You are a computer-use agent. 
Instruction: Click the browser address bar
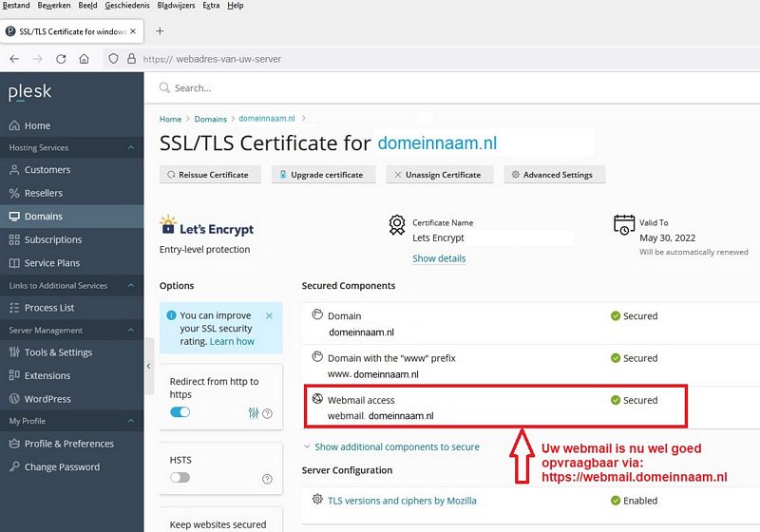pos(431,59)
